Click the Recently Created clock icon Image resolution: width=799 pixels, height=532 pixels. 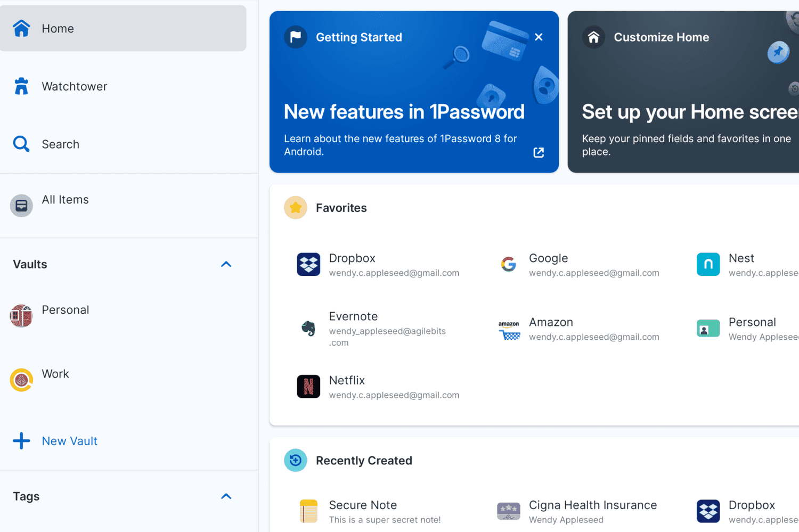tap(296, 460)
